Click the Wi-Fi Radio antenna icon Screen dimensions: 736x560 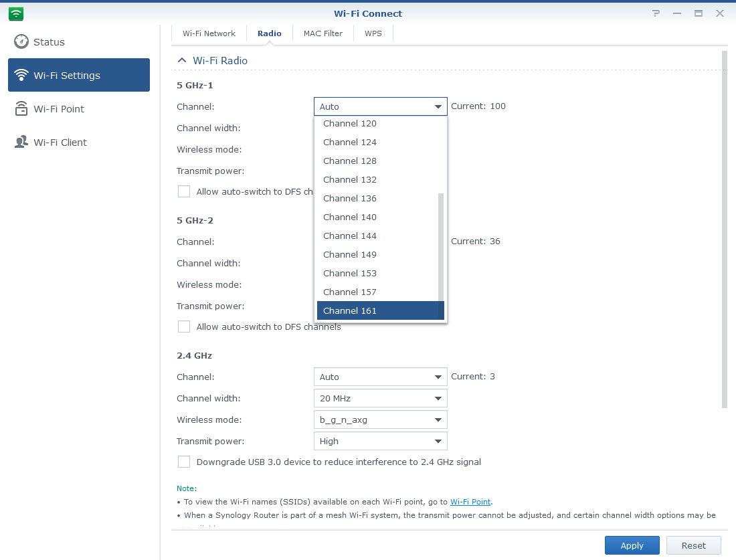pos(181,60)
